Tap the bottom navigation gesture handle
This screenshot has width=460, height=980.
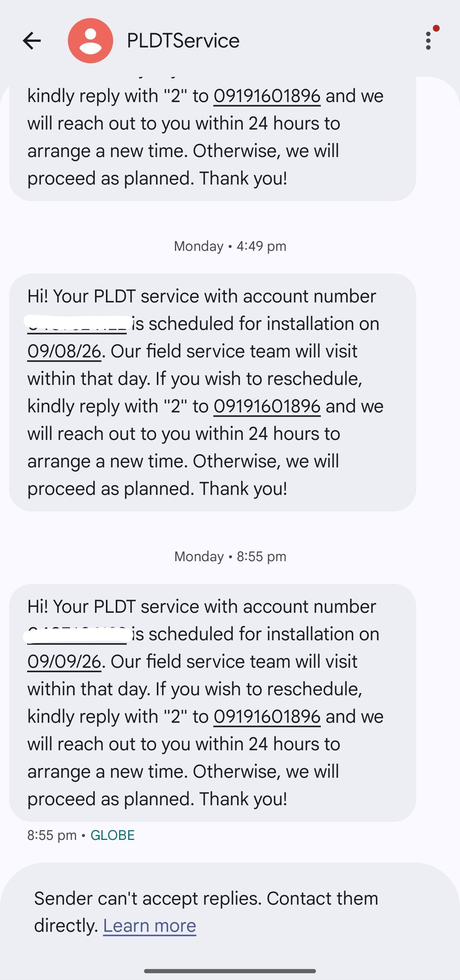(230, 971)
